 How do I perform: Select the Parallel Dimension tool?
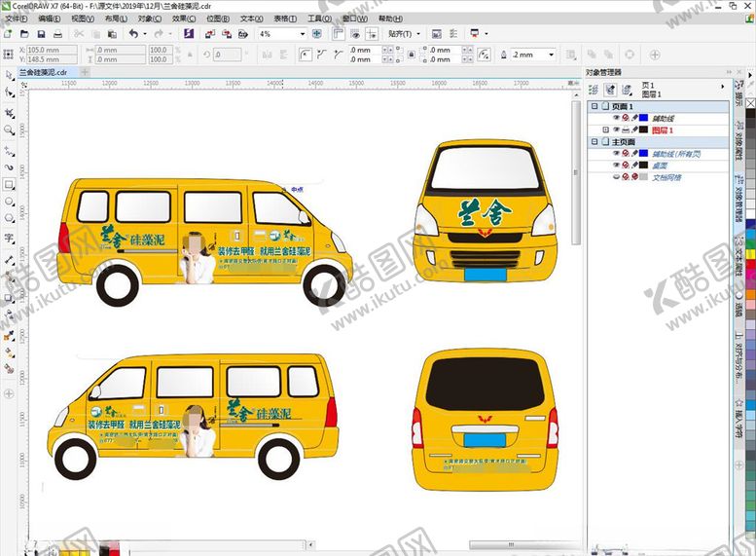tap(9, 260)
